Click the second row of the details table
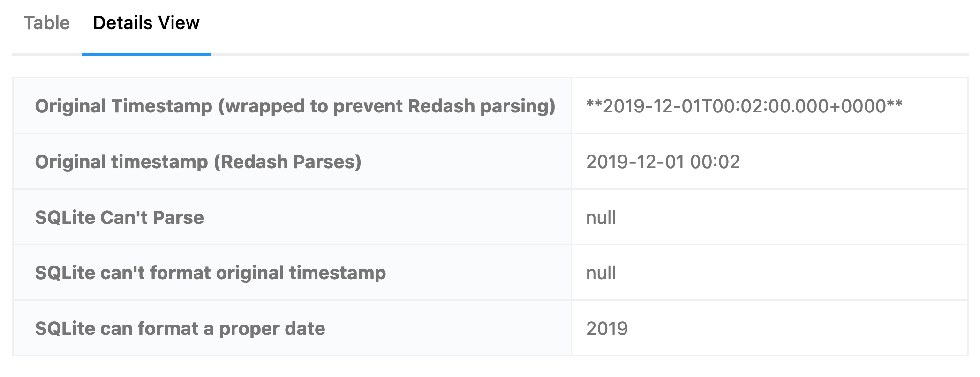Image resolution: width=980 pixels, height=377 pixels. pos(490,162)
